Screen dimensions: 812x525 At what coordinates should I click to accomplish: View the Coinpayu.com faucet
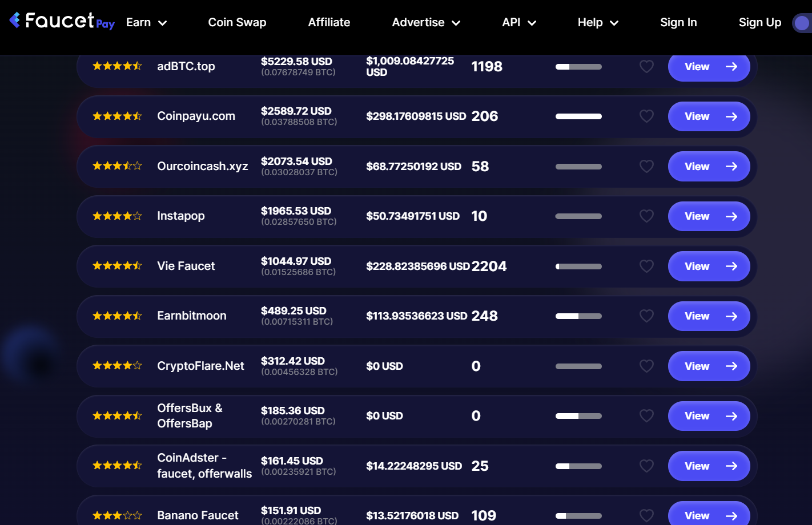pyautogui.click(x=709, y=116)
